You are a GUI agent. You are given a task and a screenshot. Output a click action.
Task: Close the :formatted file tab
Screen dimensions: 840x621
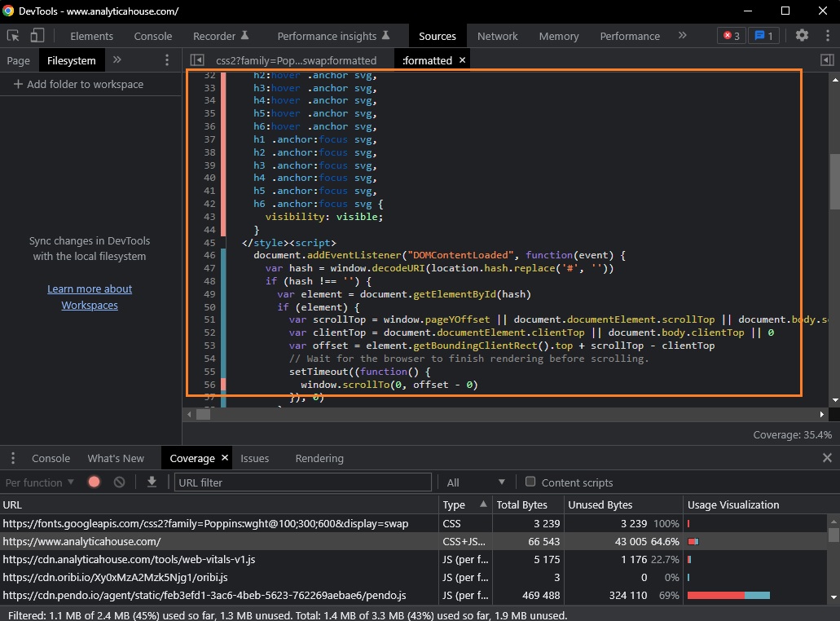(462, 60)
